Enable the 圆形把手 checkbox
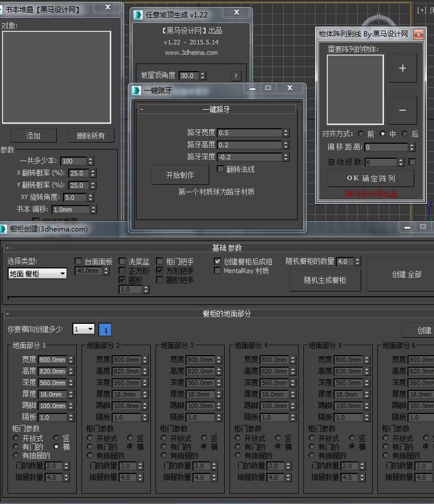 [159, 279]
